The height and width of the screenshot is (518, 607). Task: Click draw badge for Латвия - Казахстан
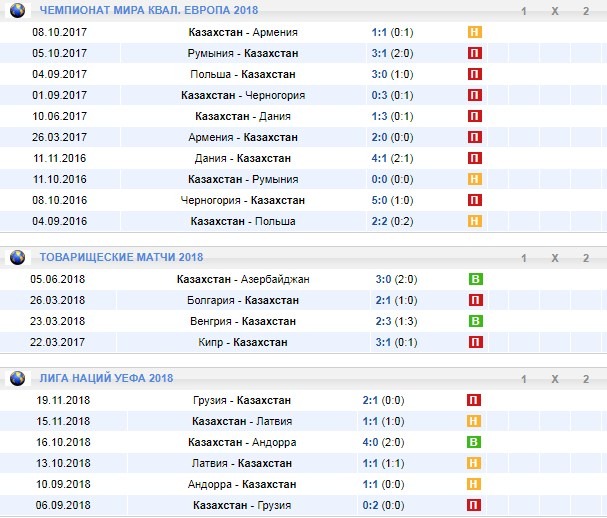click(x=474, y=463)
